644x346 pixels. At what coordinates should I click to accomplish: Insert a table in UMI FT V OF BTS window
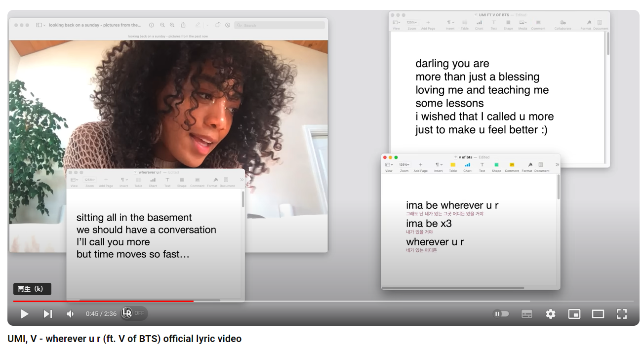pyautogui.click(x=465, y=25)
